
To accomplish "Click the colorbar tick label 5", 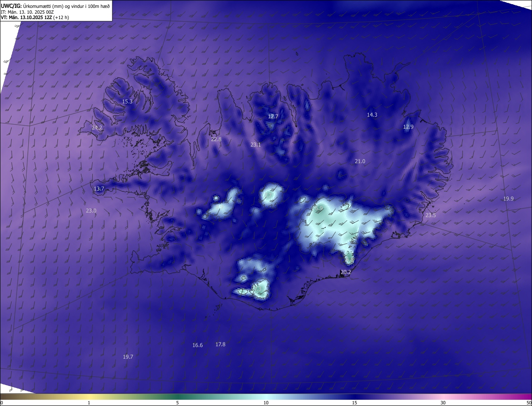I will pyautogui.click(x=177, y=403).
